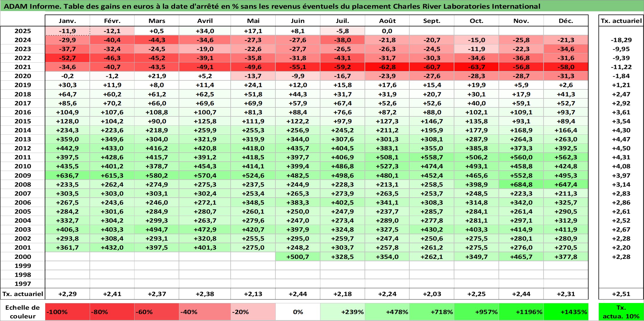Image resolution: width=644 pixels, height=321 pixels.
Task: Click the +636,7 cell in 2009
Action: coord(67,175)
